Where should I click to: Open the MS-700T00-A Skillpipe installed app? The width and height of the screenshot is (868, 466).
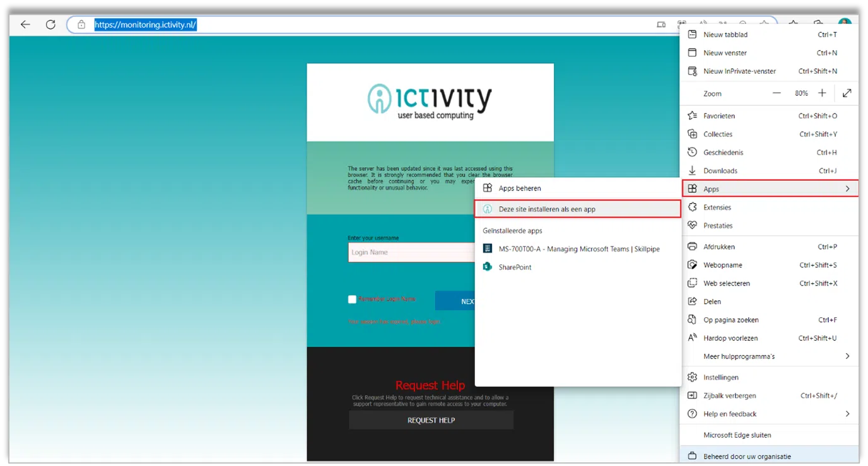tap(578, 248)
